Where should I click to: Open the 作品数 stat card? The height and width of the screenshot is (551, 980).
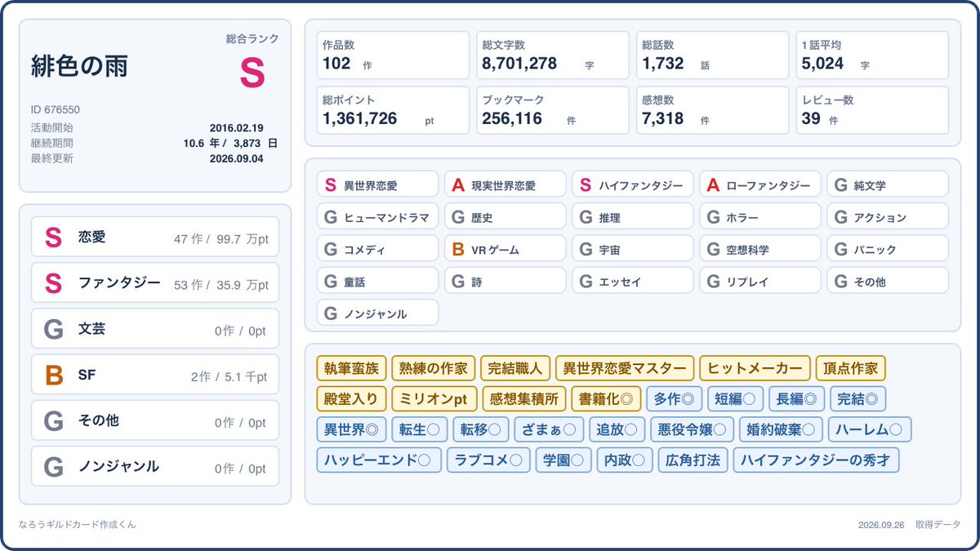[393, 56]
